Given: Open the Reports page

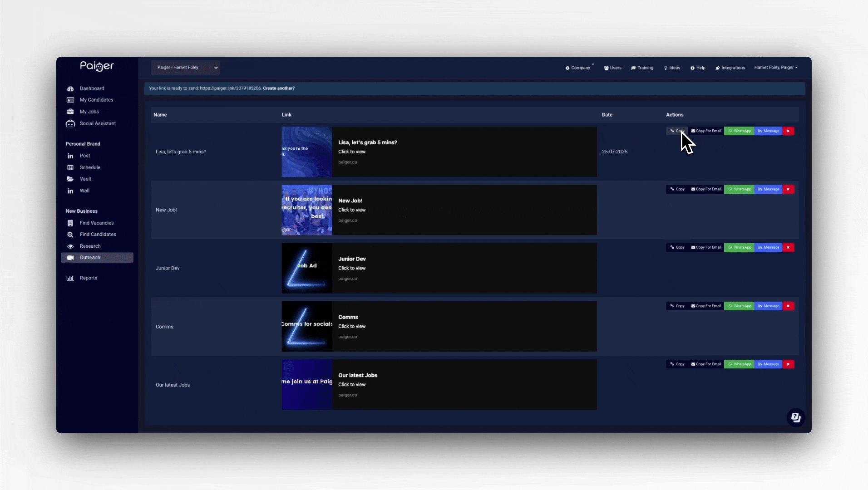Looking at the screenshot, I should (88, 278).
